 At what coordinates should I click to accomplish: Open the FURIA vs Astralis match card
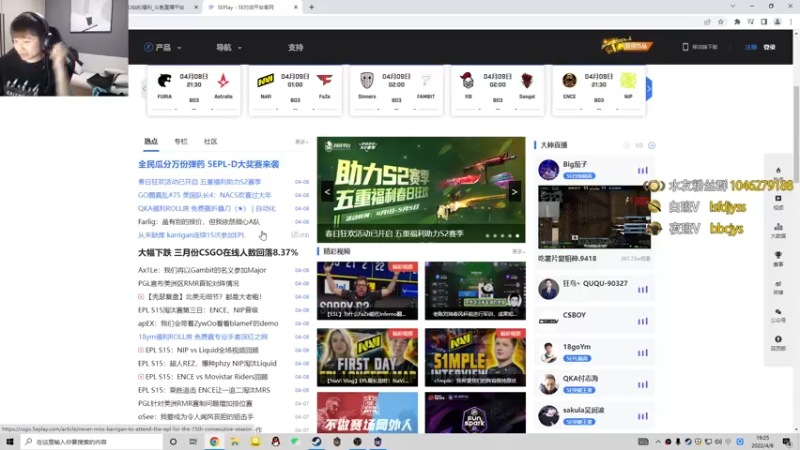coord(194,90)
